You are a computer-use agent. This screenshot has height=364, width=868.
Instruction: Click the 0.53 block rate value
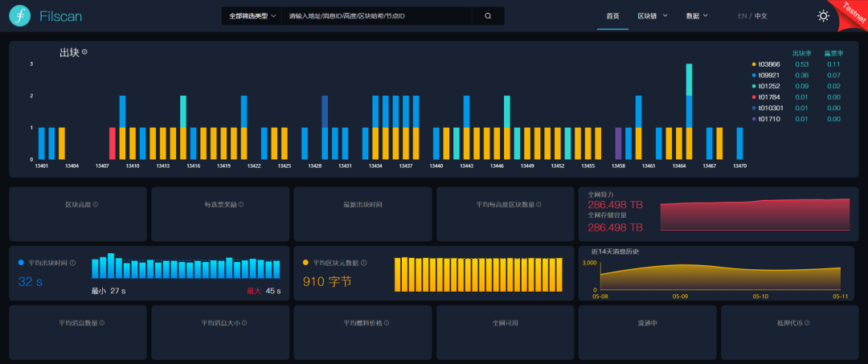[801, 64]
